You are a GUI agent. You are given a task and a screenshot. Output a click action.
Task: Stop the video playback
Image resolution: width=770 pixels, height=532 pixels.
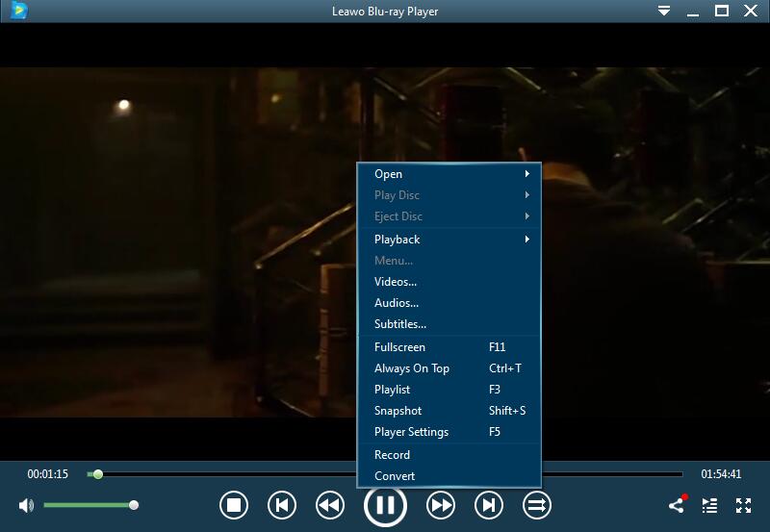(x=234, y=505)
